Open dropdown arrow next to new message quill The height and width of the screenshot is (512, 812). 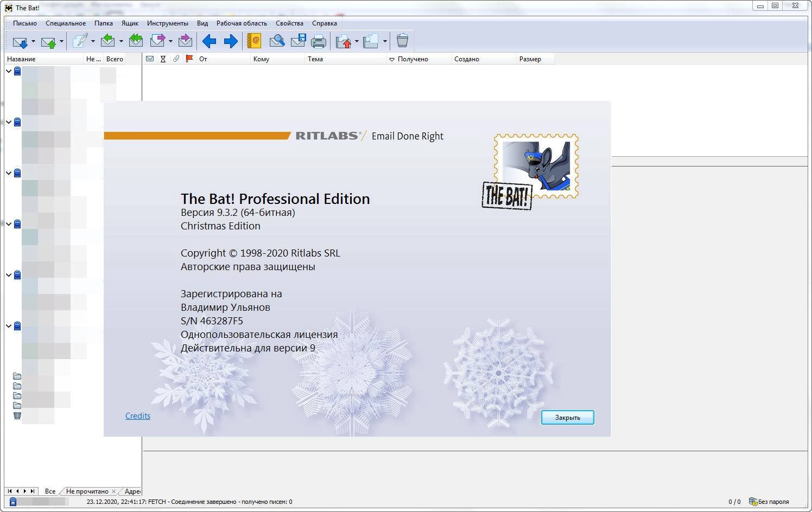click(x=93, y=41)
